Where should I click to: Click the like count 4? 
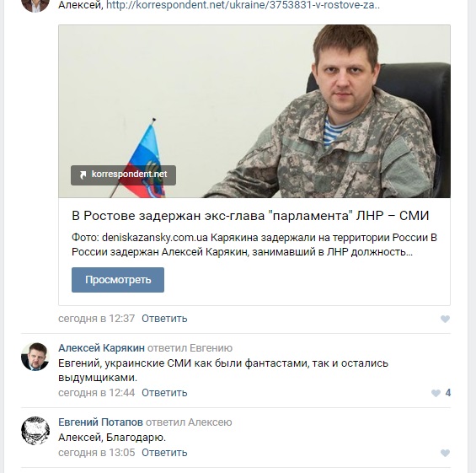[x=448, y=393]
